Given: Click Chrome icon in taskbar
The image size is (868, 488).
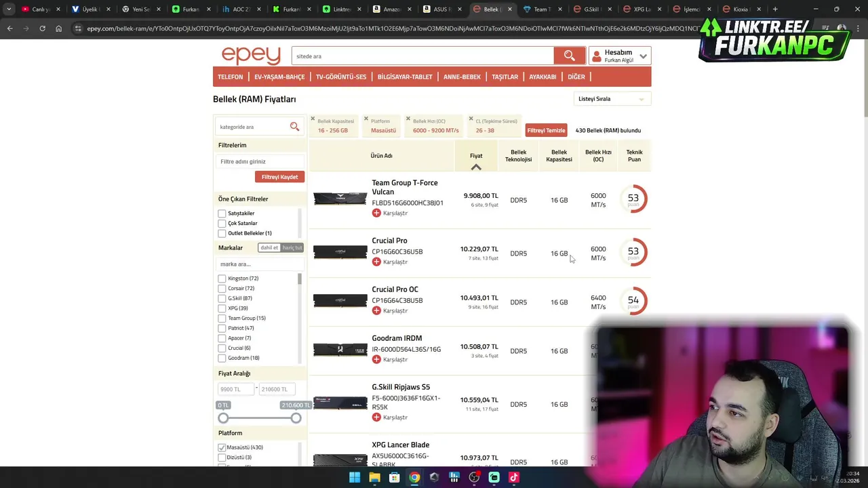Looking at the screenshot, I should point(414,477).
